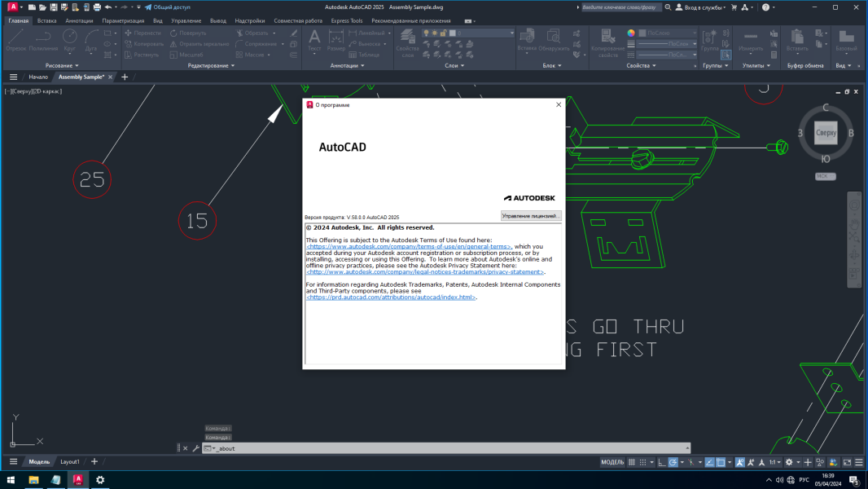This screenshot has height=489, width=868.
Task: Toggle ortho mode in status bar
Action: 661,462
